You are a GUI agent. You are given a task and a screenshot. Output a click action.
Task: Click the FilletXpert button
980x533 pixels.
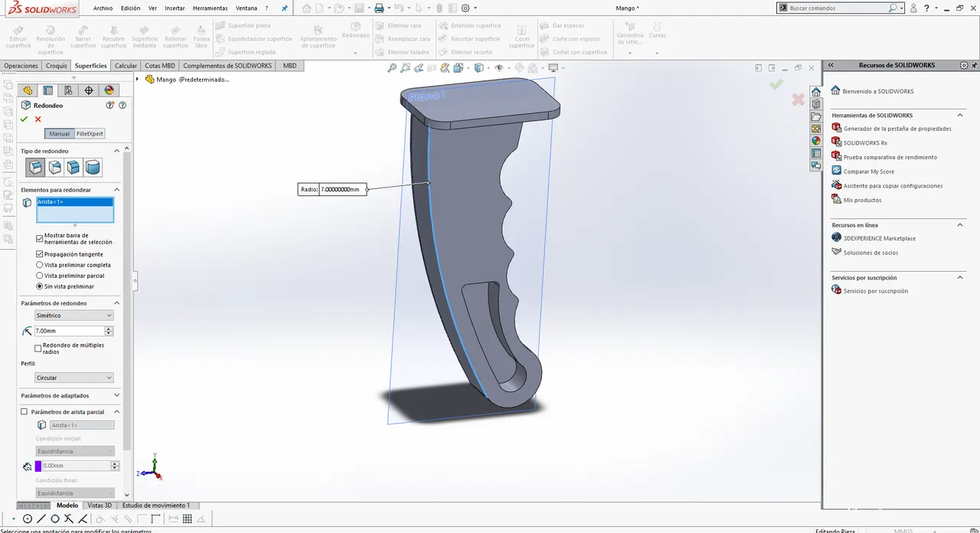click(90, 133)
